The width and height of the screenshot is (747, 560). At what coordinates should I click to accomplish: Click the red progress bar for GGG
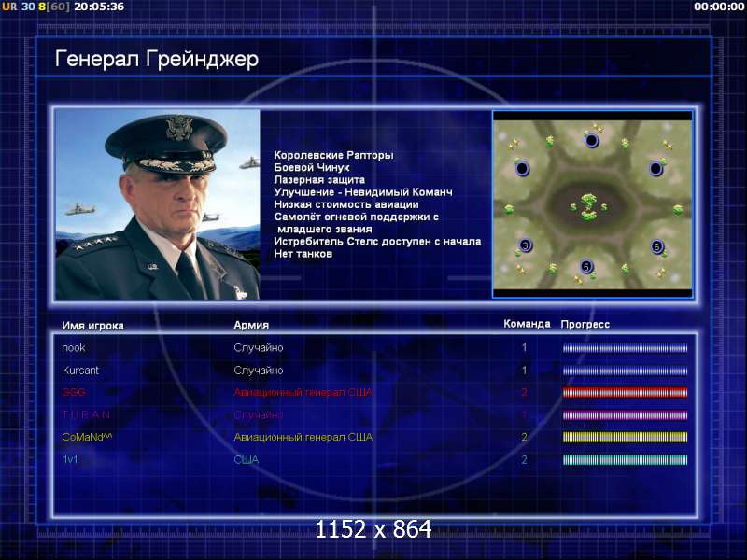(x=625, y=392)
